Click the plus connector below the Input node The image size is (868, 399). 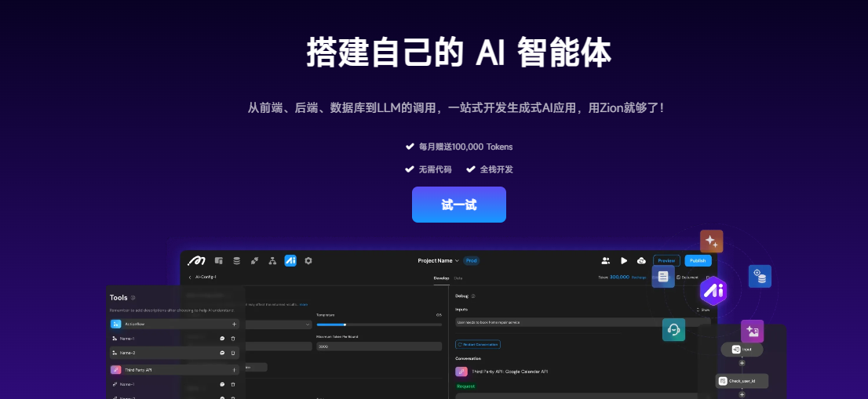[742, 363]
